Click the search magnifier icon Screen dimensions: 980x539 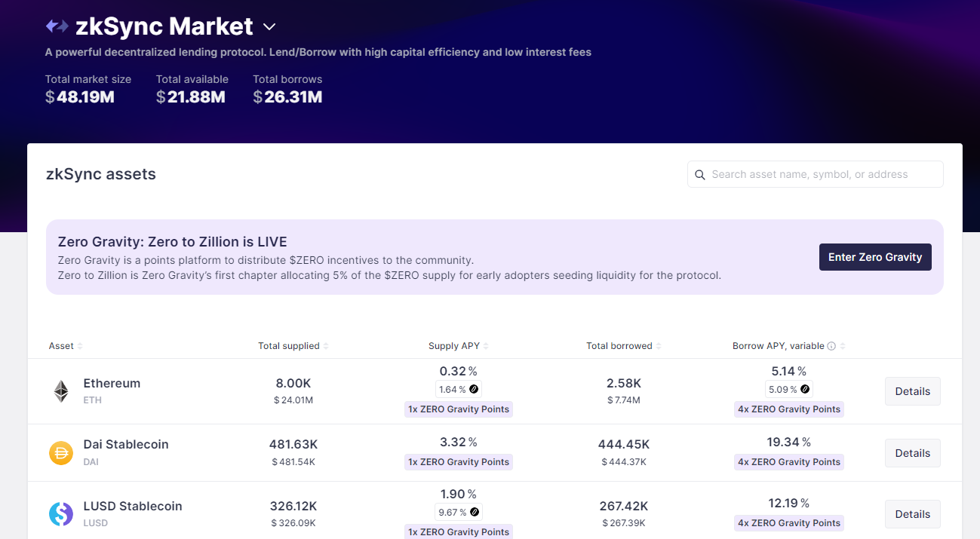click(700, 174)
